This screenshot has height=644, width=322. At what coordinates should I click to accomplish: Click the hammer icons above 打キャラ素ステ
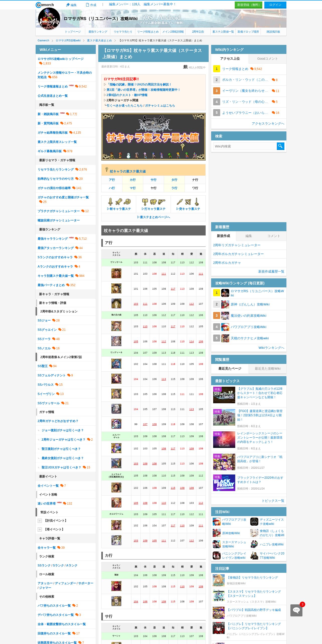[x=153, y=202]
